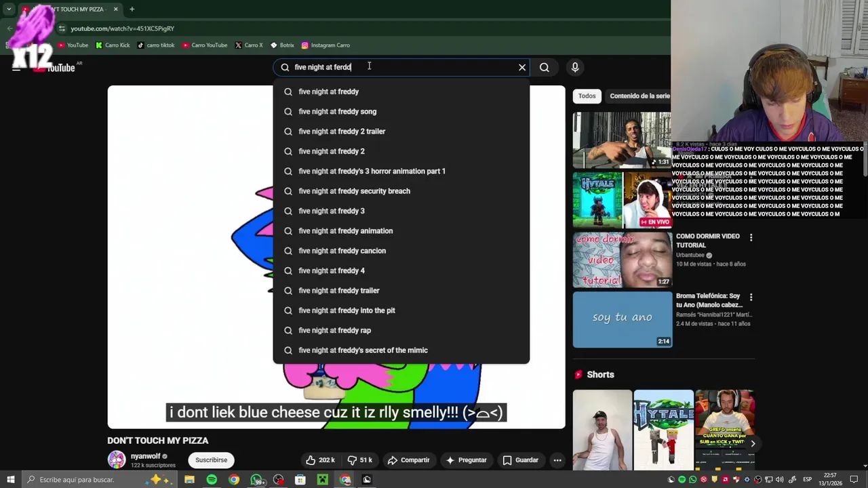Open a new browser tab
This screenshot has height=488, width=868.
tap(132, 9)
